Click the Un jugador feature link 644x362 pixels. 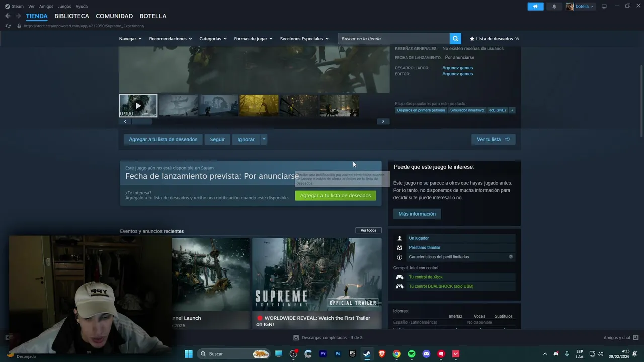pos(419,238)
